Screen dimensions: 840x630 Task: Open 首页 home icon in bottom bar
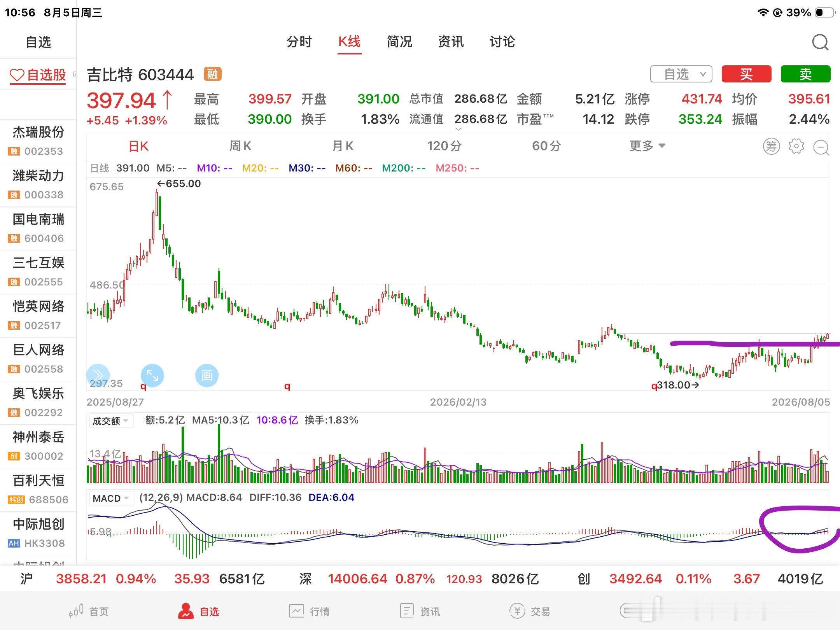point(76,611)
